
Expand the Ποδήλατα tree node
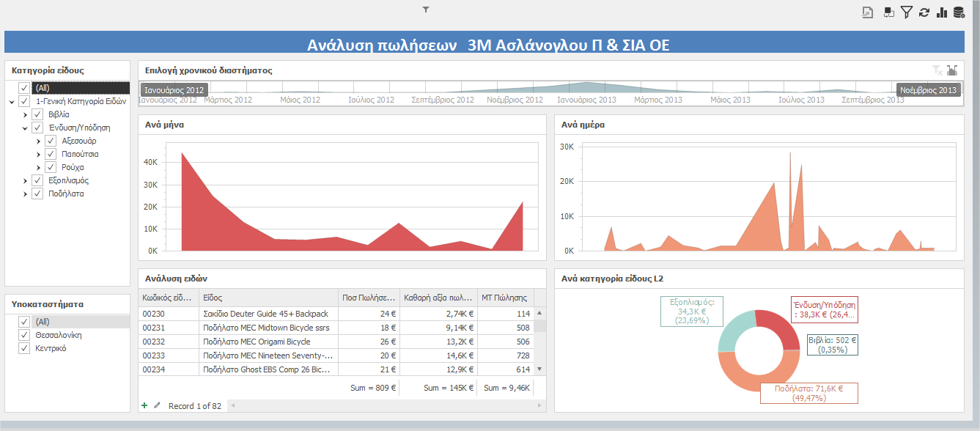coord(25,194)
